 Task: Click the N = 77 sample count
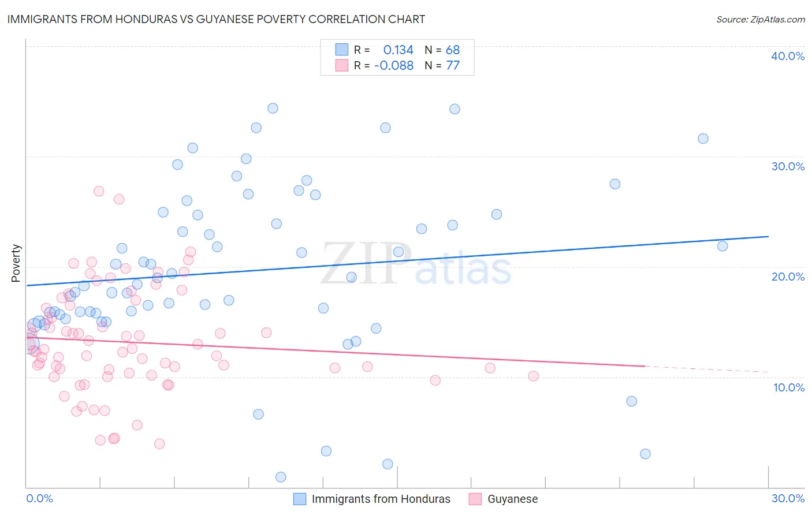[x=442, y=65]
